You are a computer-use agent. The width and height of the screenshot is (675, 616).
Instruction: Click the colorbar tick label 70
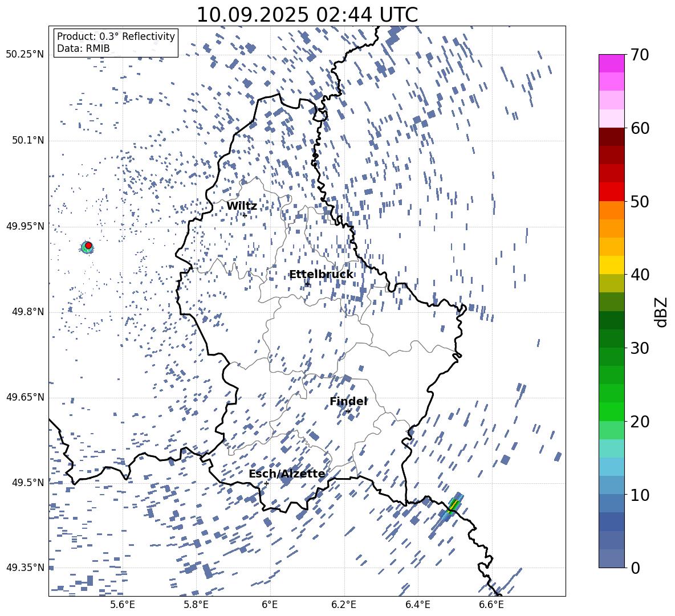pyautogui.click(x=640, y=55)
